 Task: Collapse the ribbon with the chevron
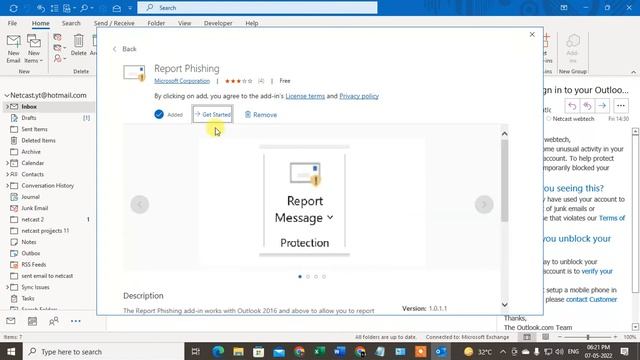(x=633, y=72)
